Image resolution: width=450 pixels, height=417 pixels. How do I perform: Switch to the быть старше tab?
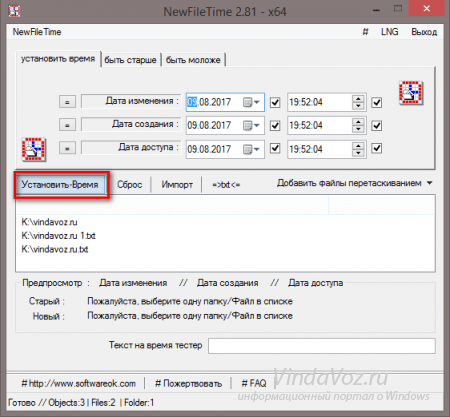(x=130, y=60)
